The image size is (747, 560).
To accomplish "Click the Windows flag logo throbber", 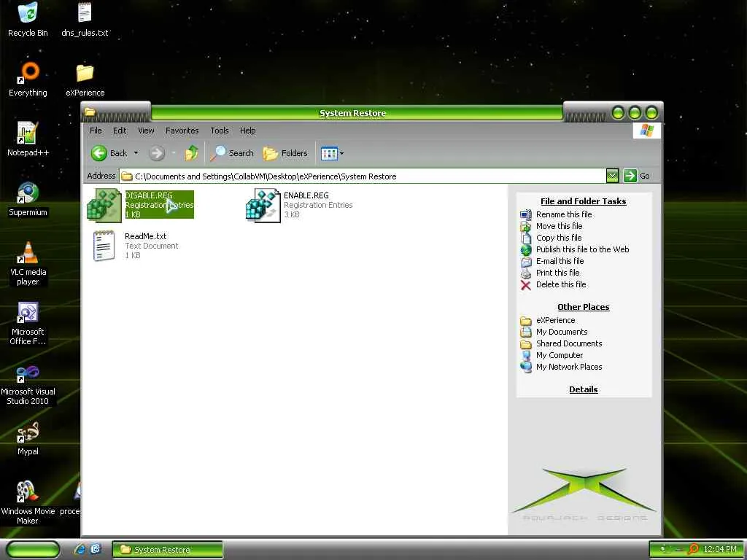I will pyautogui.click(x=647, y=131).
